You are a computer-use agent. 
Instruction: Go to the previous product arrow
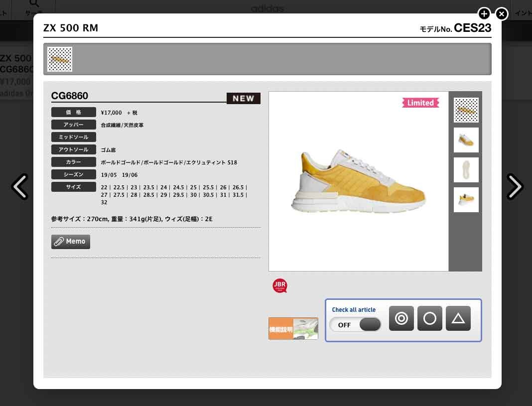point(19,187)
